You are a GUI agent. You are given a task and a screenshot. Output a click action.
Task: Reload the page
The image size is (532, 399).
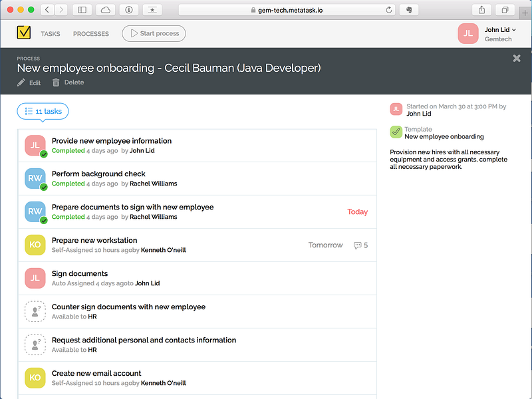[x=389, y=10]
